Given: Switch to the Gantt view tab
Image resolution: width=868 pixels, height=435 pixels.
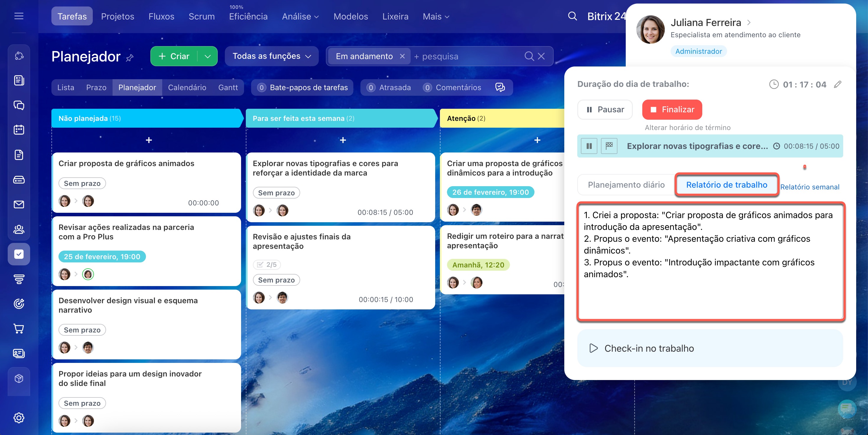Looking at the screenshot, I should pos(228,87).
